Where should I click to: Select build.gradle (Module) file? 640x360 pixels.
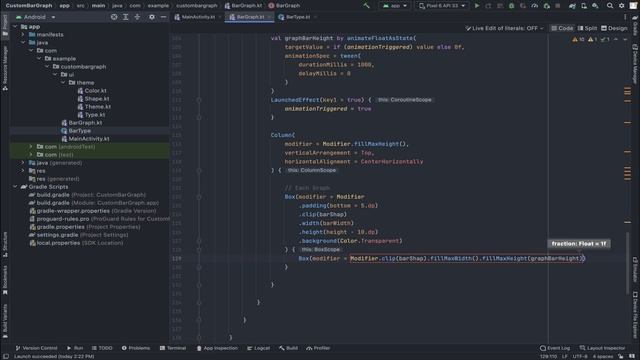point(94,203)
